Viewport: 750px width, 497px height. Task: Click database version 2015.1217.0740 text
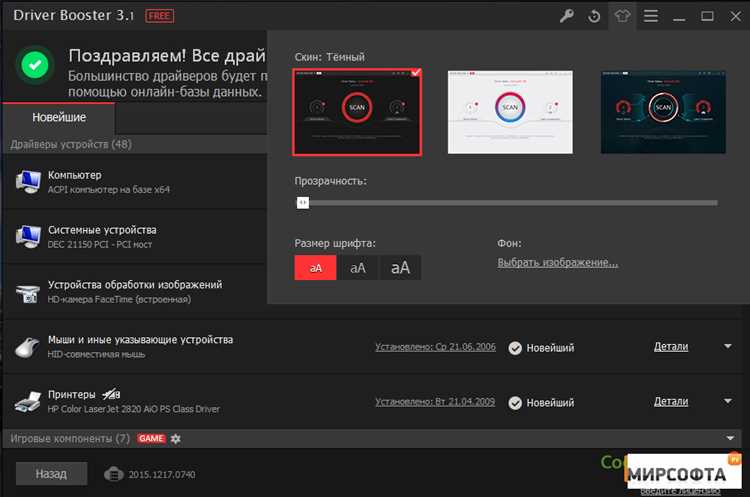click(162, 475)
